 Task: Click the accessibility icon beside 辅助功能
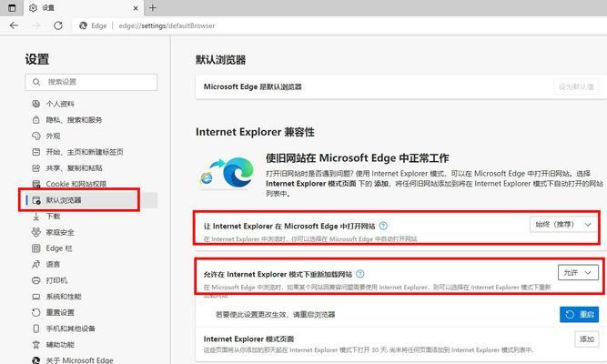point(36,345)
